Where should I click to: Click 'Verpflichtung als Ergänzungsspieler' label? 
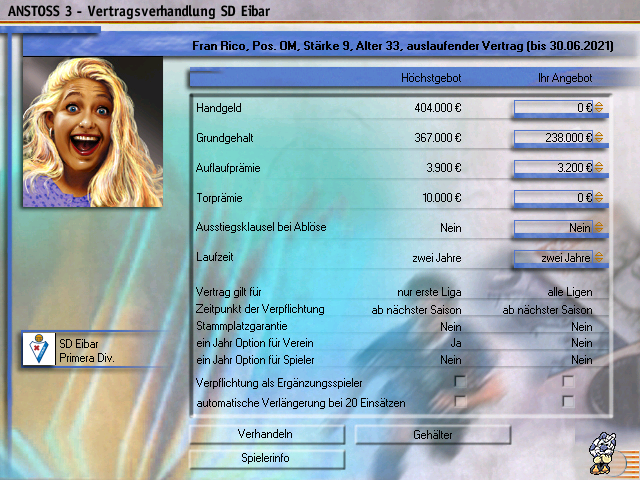pos(279,383)
